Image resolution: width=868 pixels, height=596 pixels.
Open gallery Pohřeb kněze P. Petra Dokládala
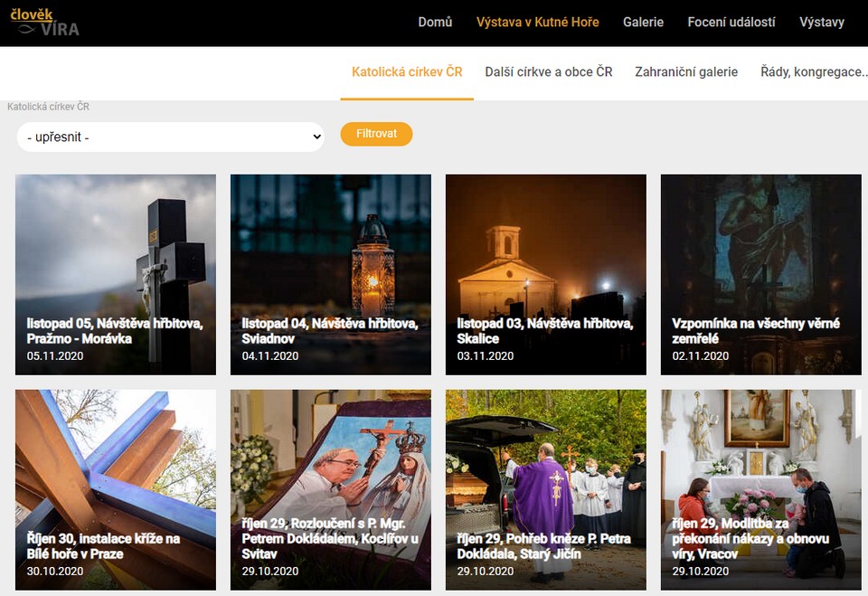coord(546,489)
